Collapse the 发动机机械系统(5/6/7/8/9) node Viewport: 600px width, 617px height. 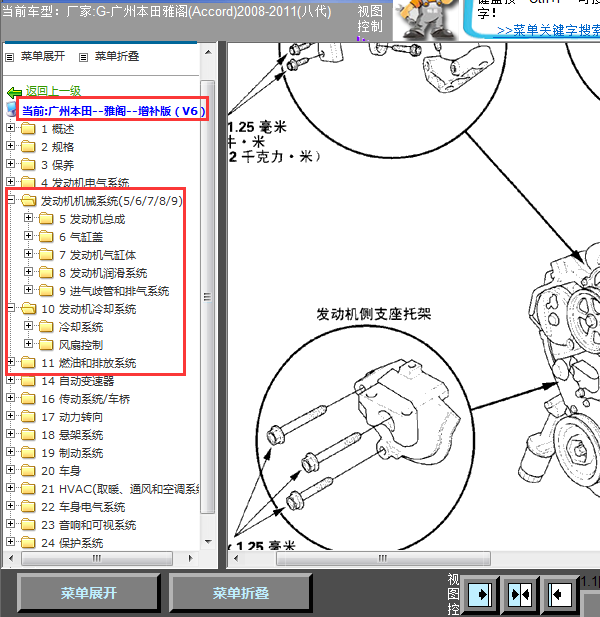tap(11, 200)
